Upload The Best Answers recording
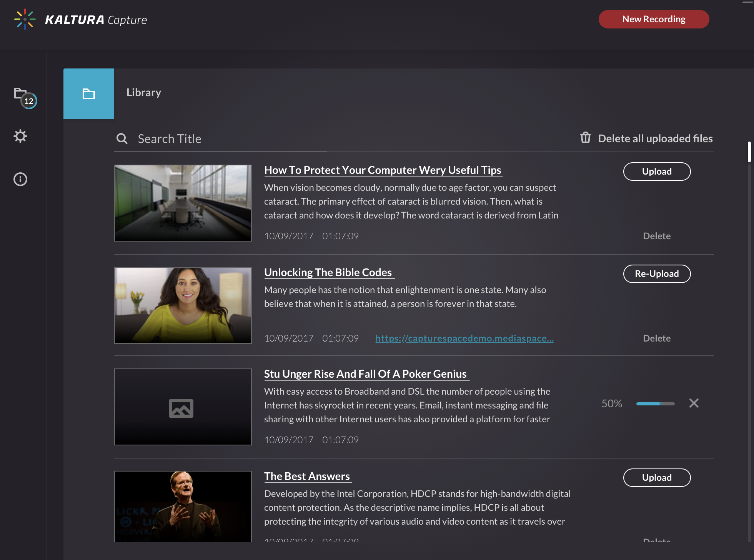754x560 pixels. 656,478
